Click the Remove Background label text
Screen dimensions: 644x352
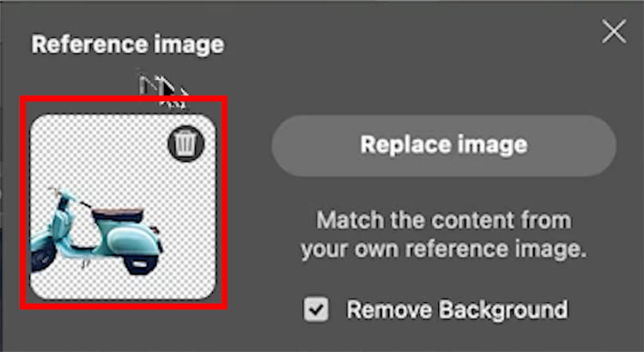457,309
